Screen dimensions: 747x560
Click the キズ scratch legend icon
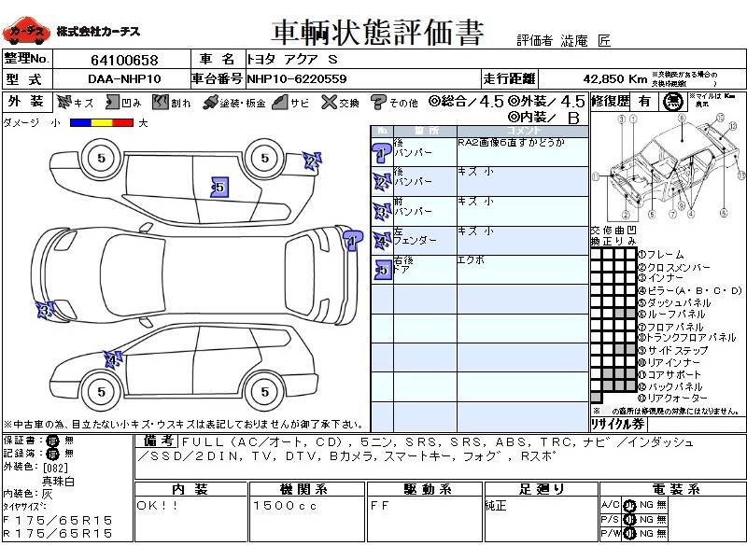(x=63, y=102)
